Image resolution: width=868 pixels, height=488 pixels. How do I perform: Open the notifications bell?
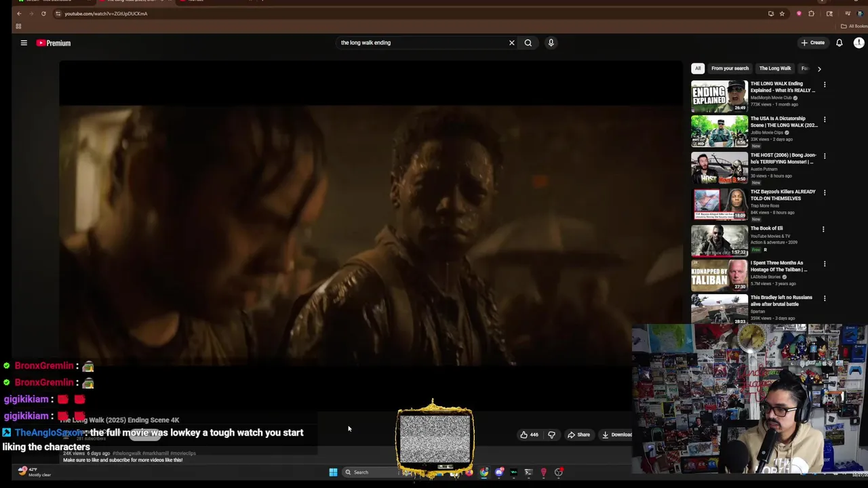tap(839, 43)
